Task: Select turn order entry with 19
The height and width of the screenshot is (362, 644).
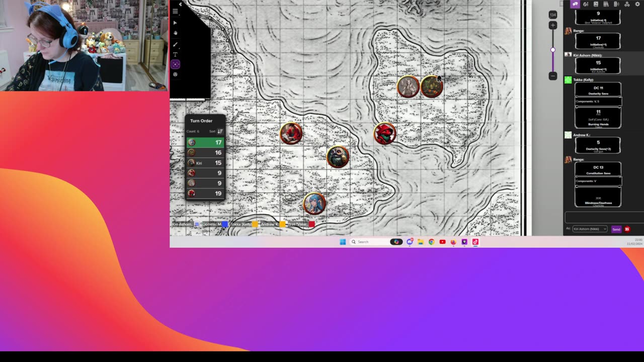Action: pos(205,193)
